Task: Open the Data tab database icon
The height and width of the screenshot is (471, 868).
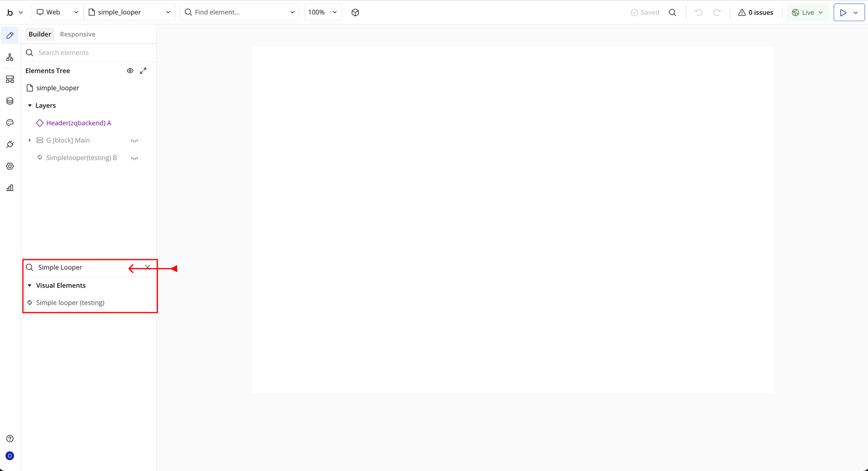Action: pyautogui.click(x=10, y=101)
